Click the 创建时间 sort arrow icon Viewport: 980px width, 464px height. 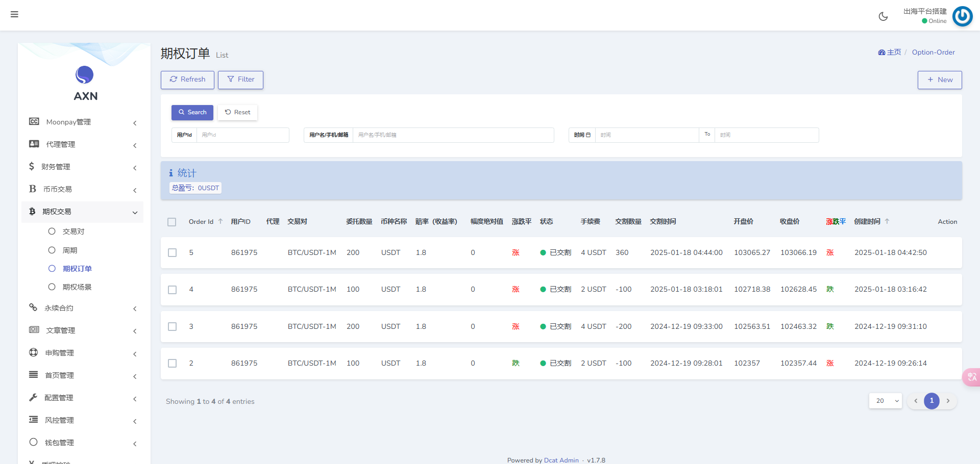coord(887,221)
